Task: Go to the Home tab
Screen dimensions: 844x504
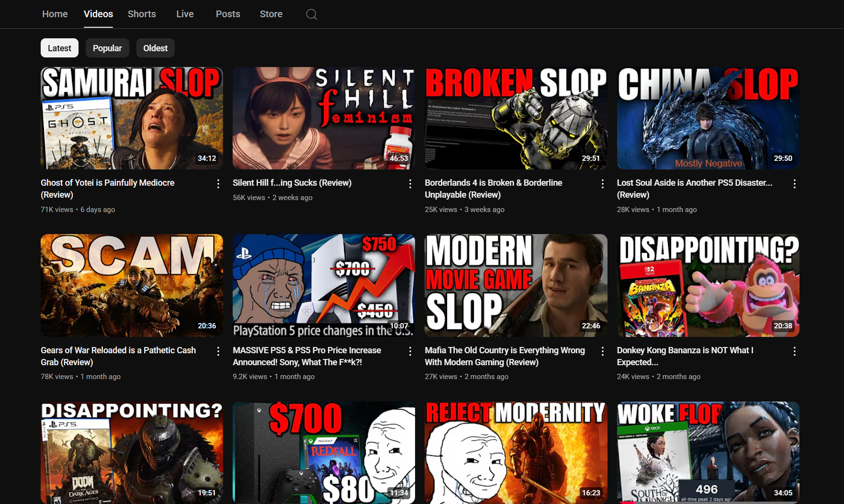Action: pos(55,14)
